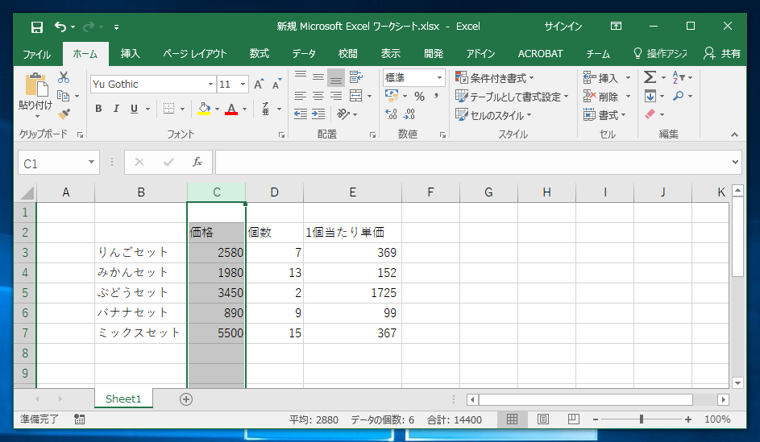760x442 pixels.
Task: Click the 書式 cells button
Action: tap(604, 115)
